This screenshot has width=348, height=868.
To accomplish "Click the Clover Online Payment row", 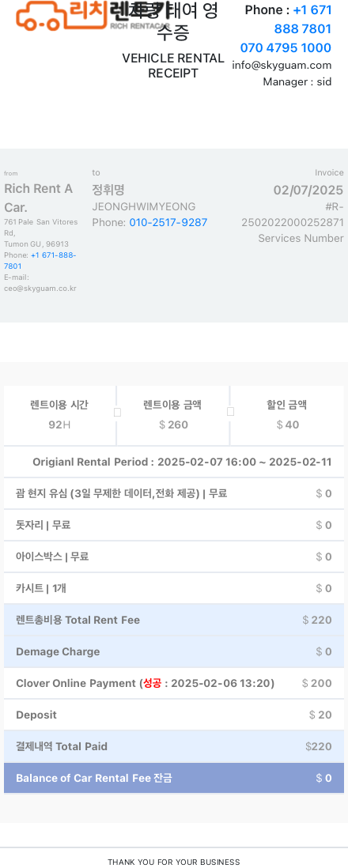I will (x=174, y=684).
